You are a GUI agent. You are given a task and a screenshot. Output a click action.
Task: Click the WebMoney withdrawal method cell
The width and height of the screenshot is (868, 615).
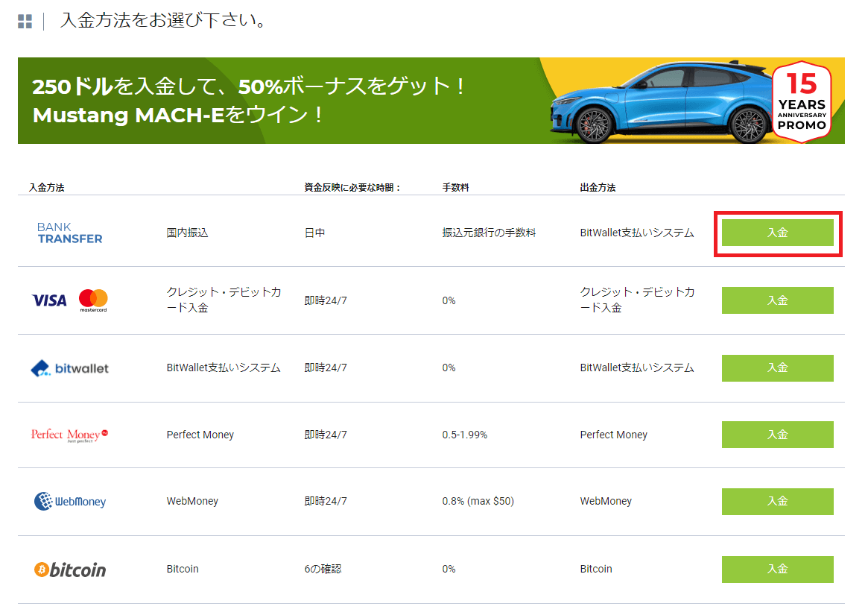tap(606, 502)
